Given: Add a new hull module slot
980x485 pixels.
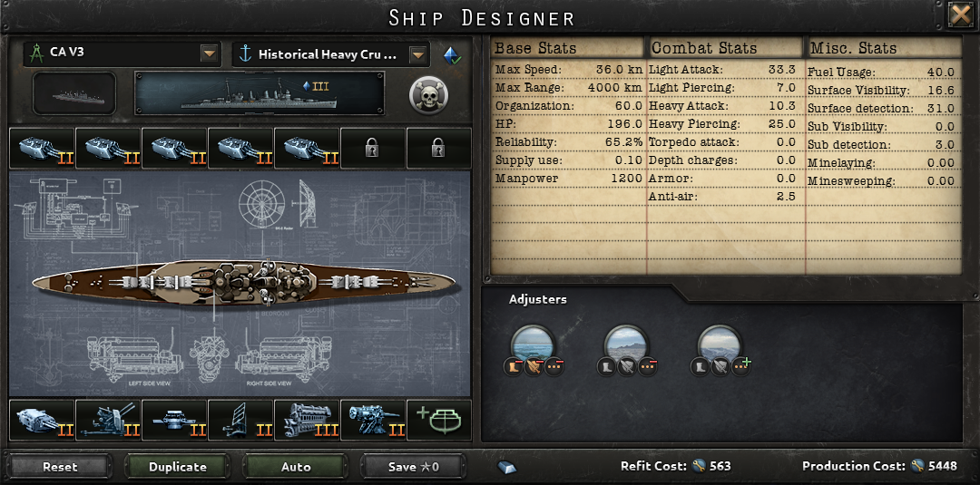Looking at the screenshot, I should (439, 420).
